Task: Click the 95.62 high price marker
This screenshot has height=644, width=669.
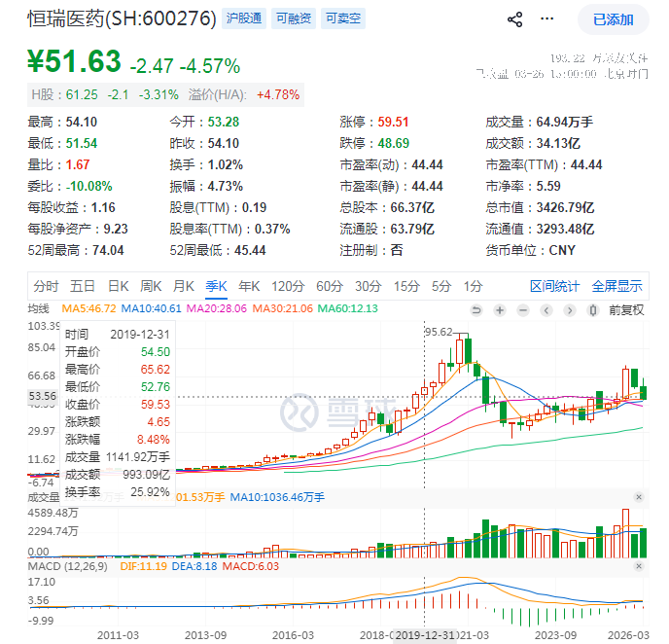Action: [x=439, y=332]
